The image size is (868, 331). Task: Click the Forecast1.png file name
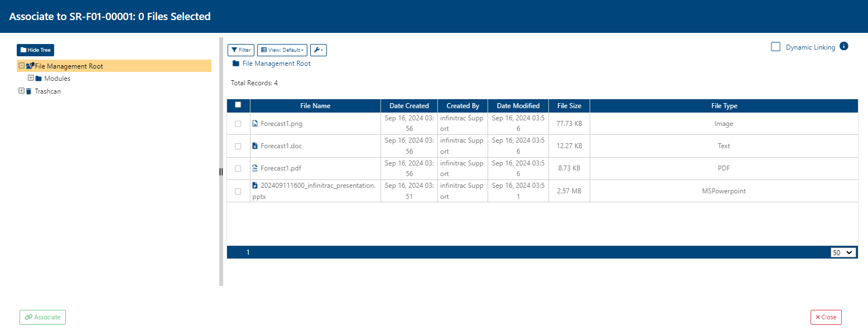coord(282,124)
